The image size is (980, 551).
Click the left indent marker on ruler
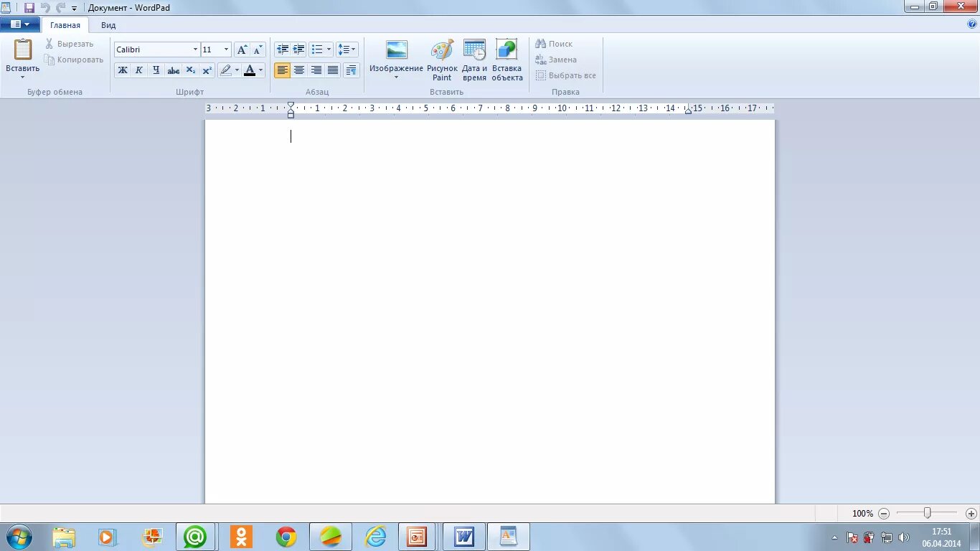point(291,110)
